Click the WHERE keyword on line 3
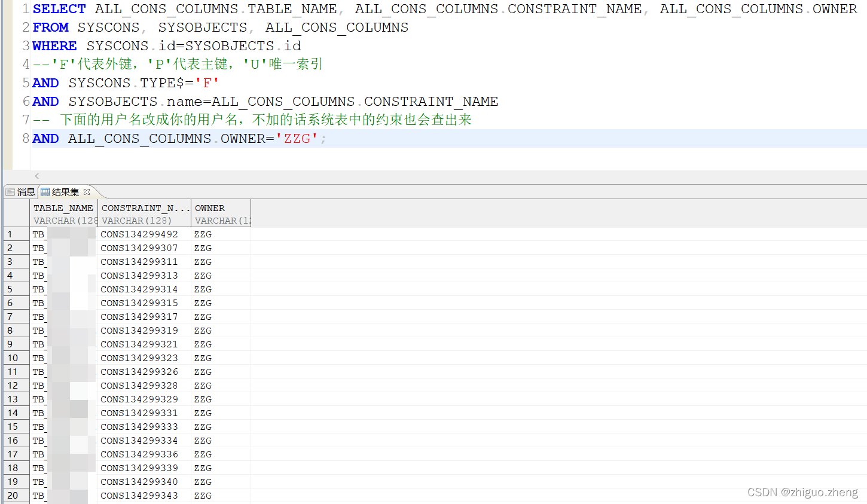The width and height of the screenshot is (867, 504). pos(54,46)
